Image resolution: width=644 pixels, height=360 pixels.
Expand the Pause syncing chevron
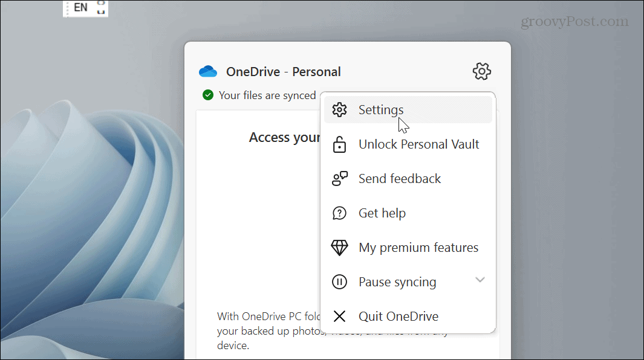click(480, 280)
